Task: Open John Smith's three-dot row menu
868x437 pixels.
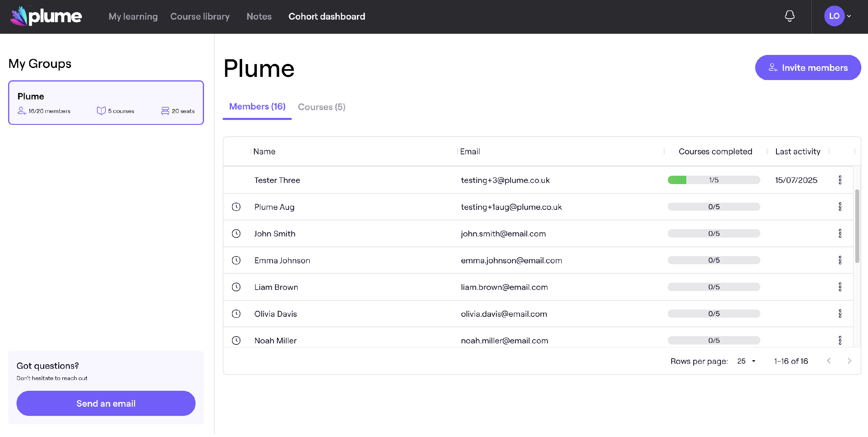Action: point(840,234)
